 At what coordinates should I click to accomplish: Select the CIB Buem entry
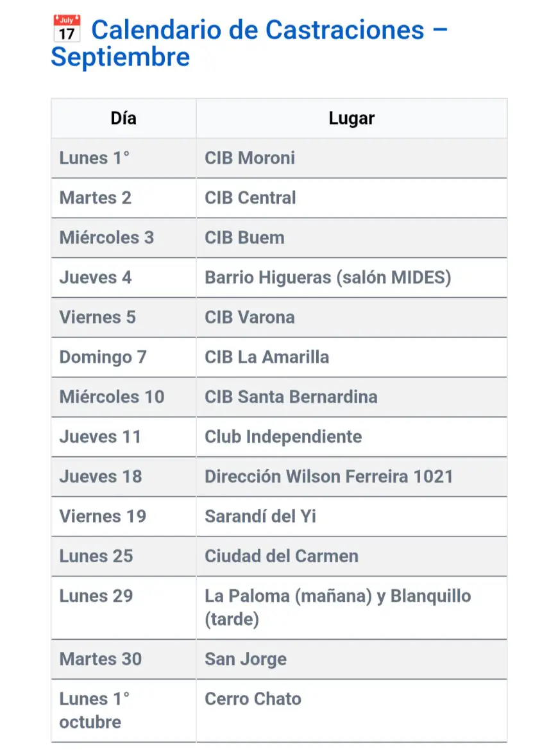pyautogui.click(x=244, y=237)
